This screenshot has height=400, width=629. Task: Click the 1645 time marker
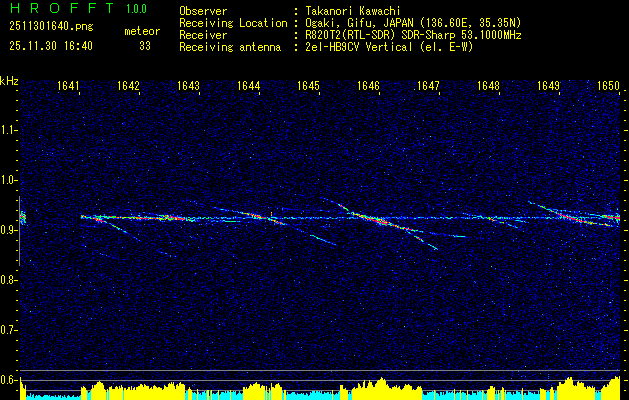click(308, 87)
